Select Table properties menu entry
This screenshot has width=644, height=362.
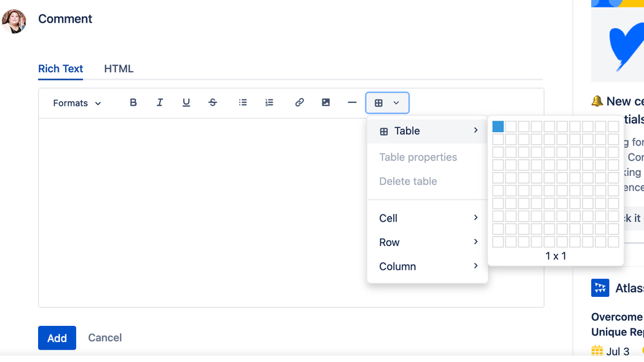[x=427, y=157]
